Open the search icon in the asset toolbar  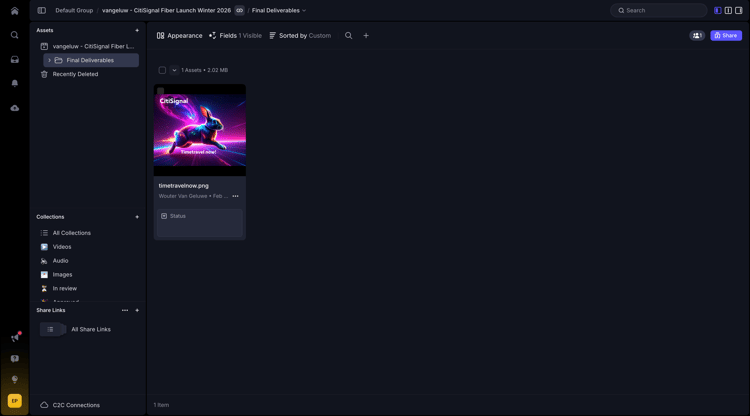pyautogui.click(x=349, y=35)
